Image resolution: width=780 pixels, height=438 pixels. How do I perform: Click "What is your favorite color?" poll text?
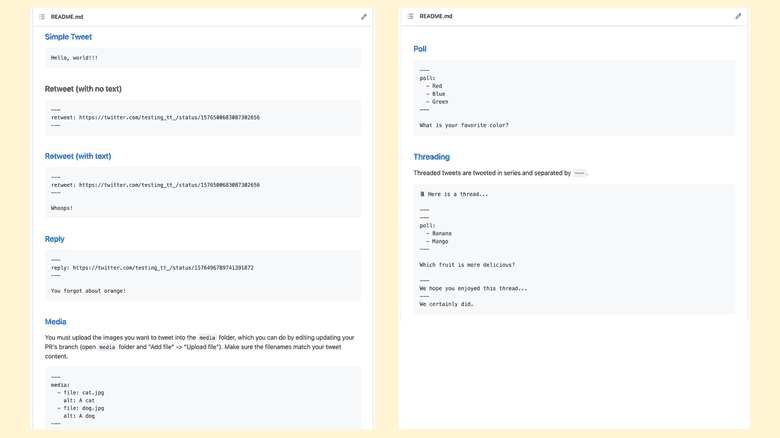[464, 125]
